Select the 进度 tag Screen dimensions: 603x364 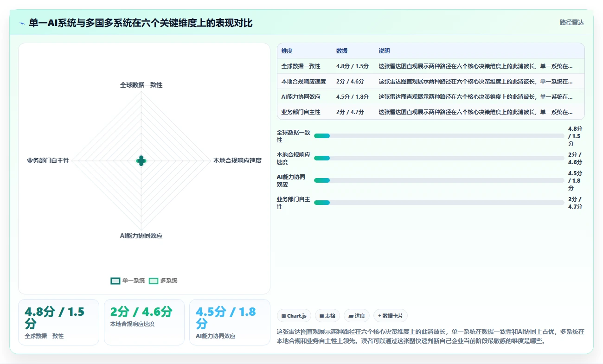pyautogui.click(x=357, y=316)
